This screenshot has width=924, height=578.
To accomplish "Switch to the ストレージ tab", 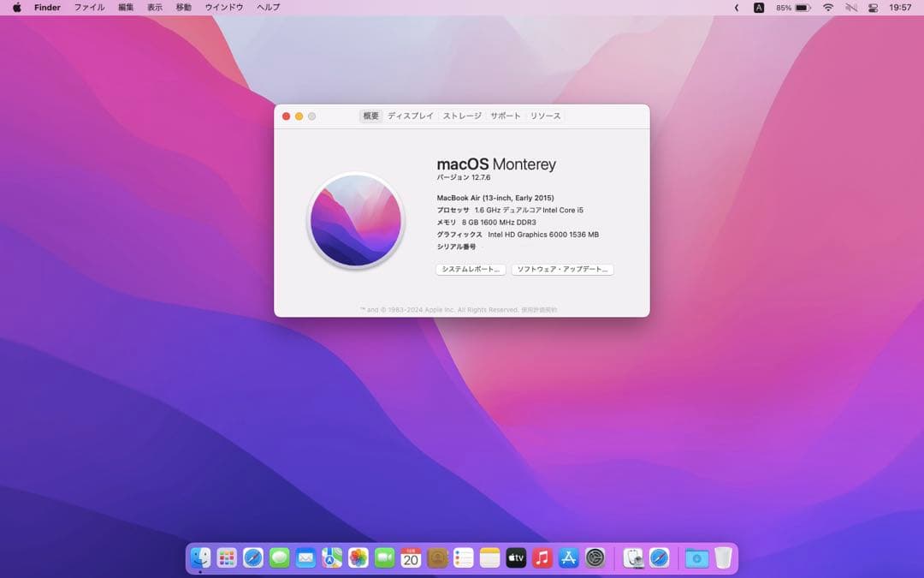I will (x=461, y=115).
